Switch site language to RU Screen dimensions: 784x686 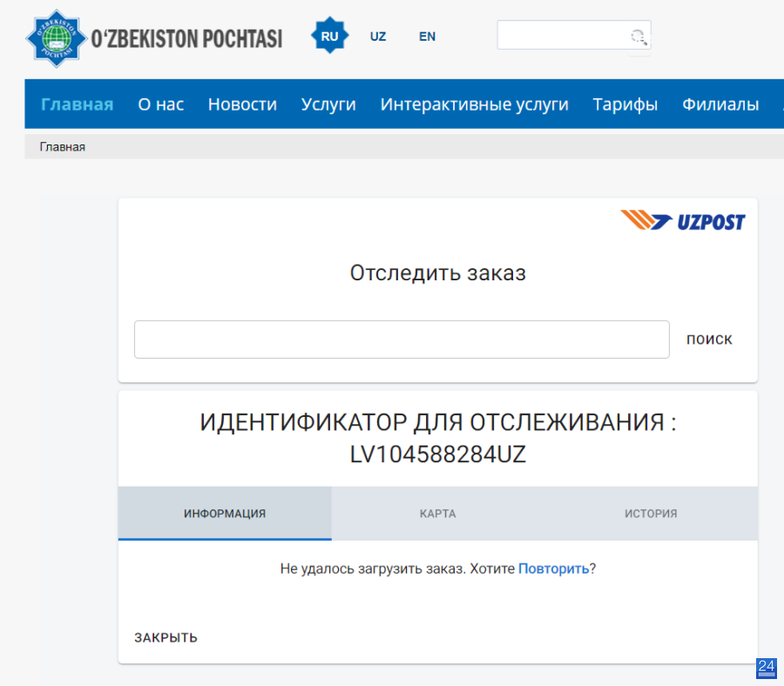coord(329,36)
